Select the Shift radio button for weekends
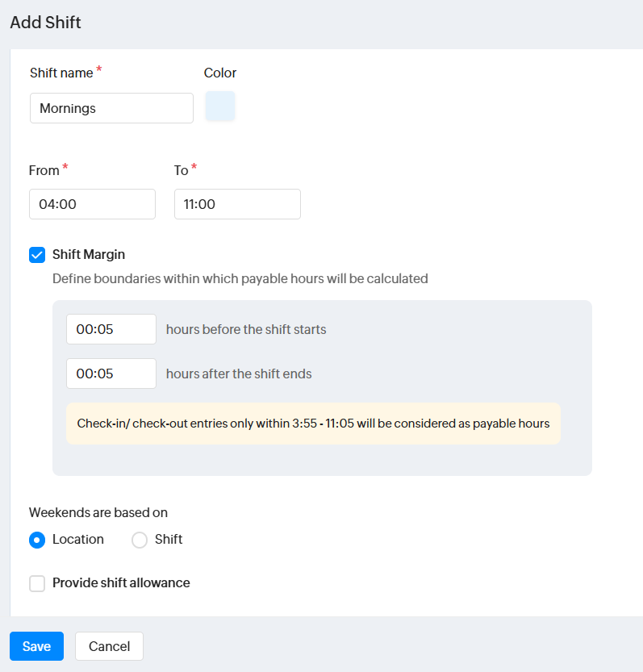Image resolution: width=643 pixels, height=672 pixels. click(140, 540)
